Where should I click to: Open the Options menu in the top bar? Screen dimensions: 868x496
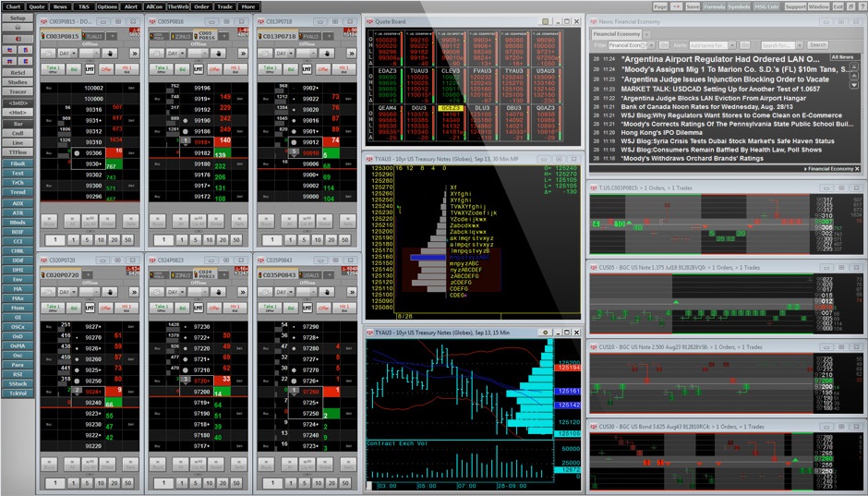107,6
